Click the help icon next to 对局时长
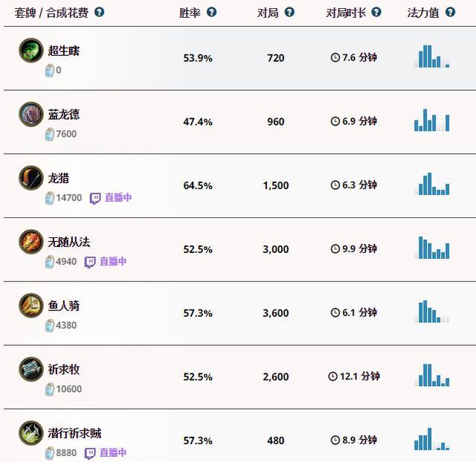 pos(376,12)
